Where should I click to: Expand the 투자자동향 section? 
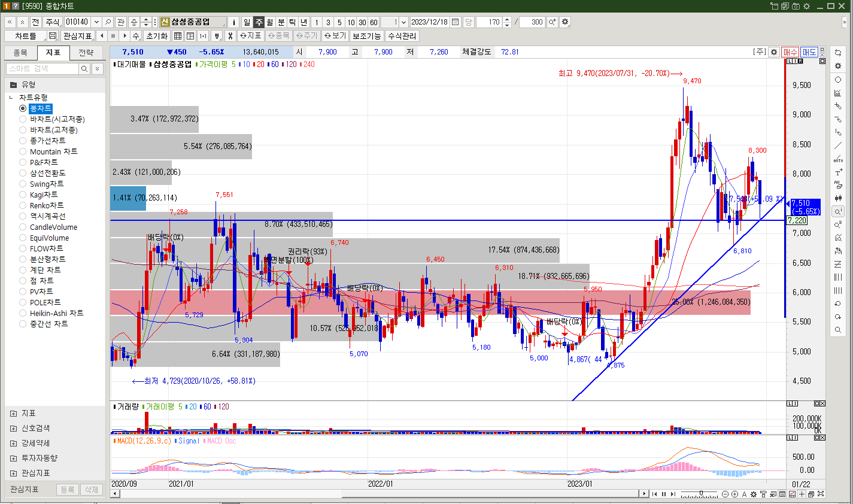click(13, 459)
